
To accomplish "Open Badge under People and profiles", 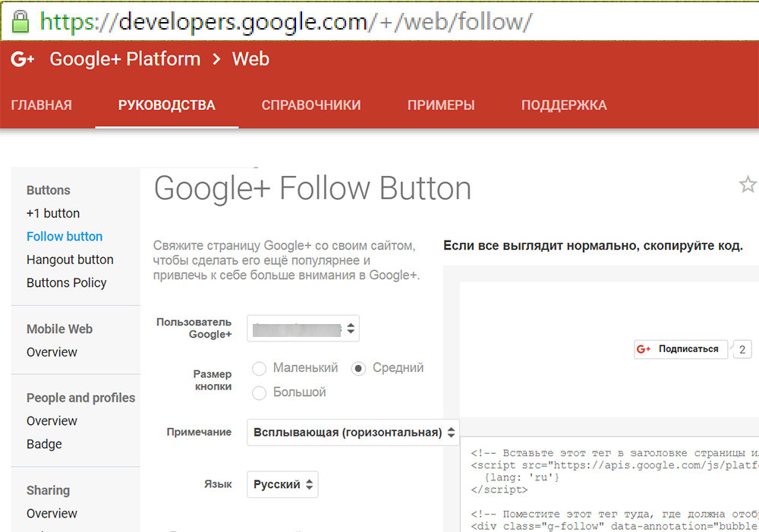I will [45, 444].
